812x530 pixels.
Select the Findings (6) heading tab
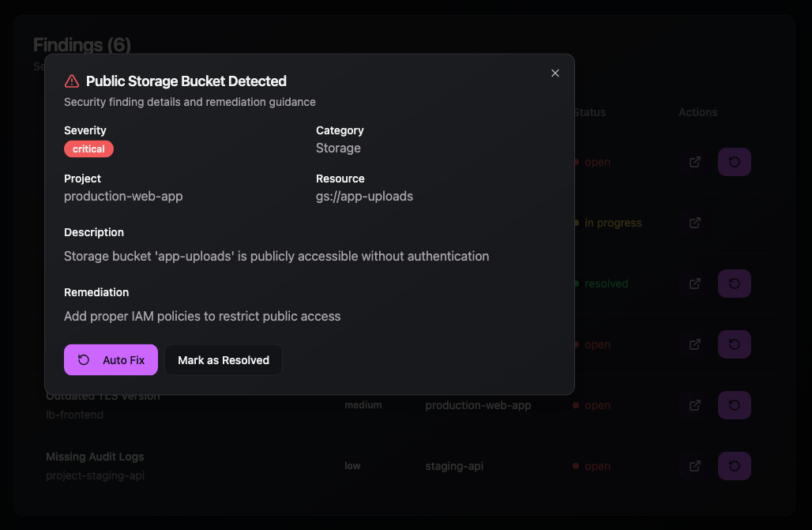(82, 46)
